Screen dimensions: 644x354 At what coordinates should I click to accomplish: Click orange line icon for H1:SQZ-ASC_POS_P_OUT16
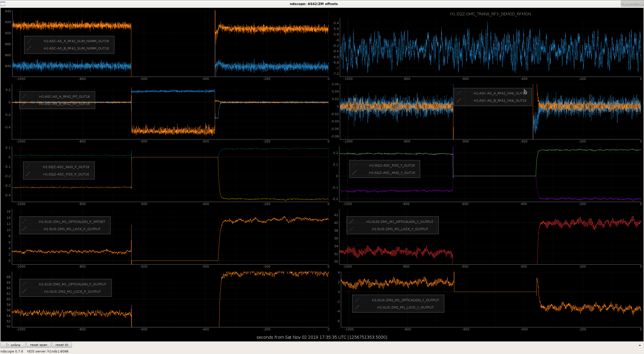(28, 174)
